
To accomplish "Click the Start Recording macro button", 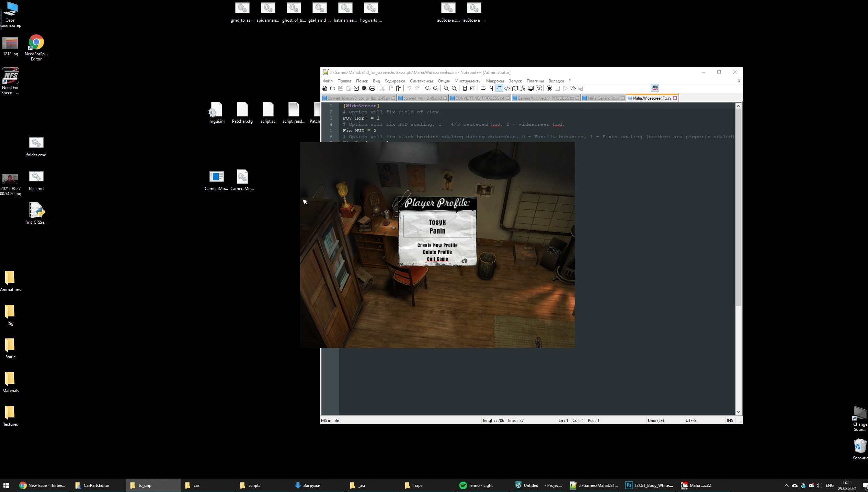I will coord(549,88).
